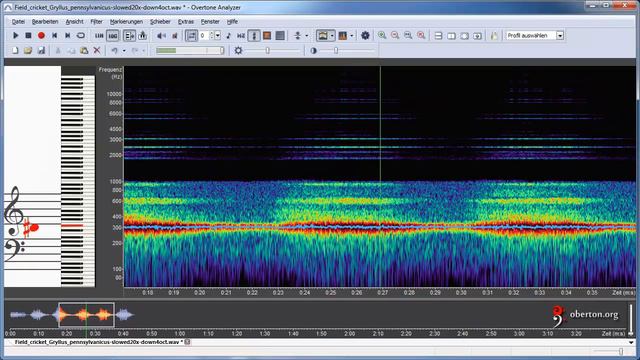Click the gray spectrogram view icon
The width and height of the screenshot is (640, 360).
coord(280,36)
